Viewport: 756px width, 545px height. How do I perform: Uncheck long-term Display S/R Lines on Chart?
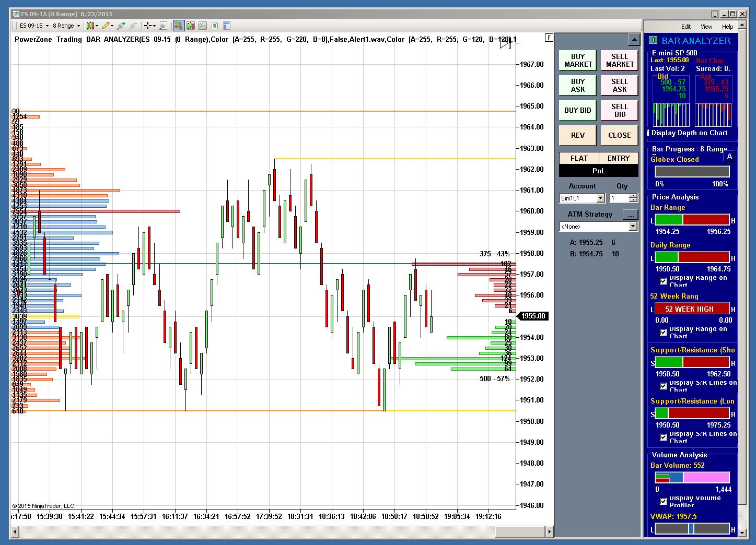pos(664,437)
